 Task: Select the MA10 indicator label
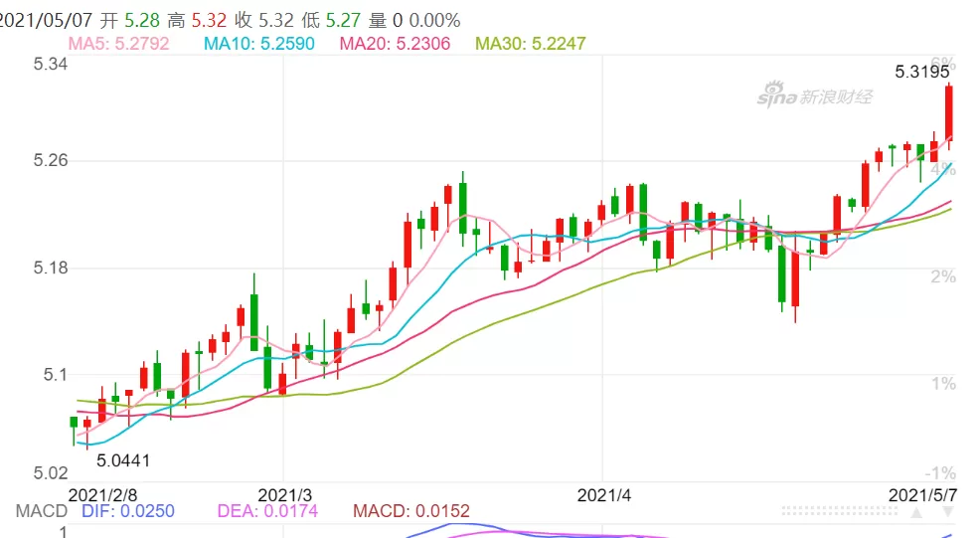[259, 43]
